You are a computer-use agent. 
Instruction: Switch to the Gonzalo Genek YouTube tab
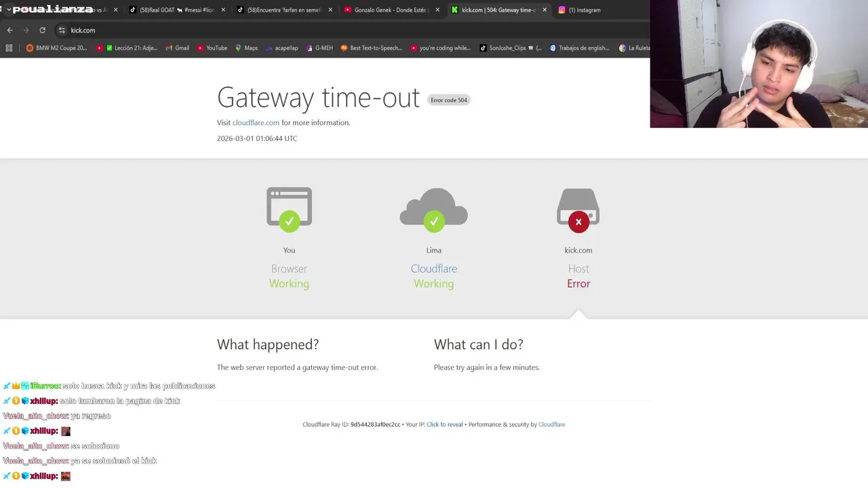392,10
